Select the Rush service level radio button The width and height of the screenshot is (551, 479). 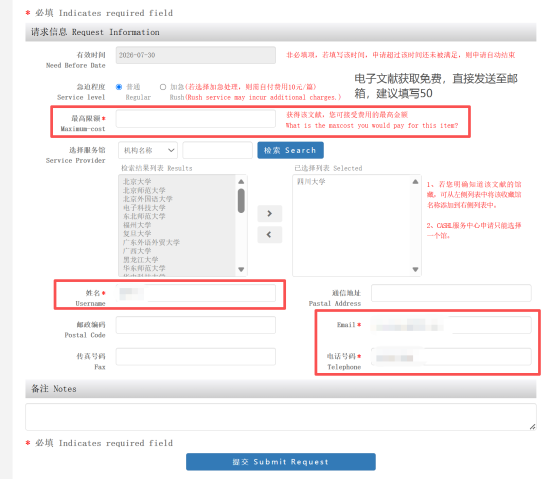click(x=163, y=87)
